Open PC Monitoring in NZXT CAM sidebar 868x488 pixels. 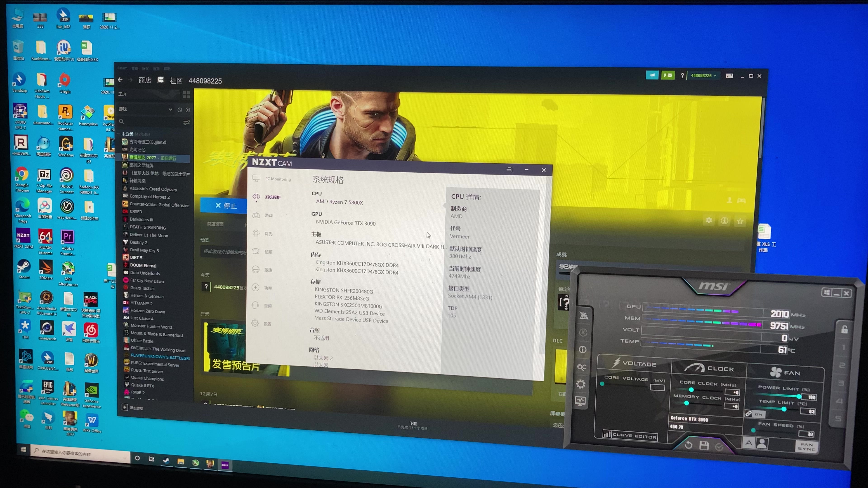271,179
